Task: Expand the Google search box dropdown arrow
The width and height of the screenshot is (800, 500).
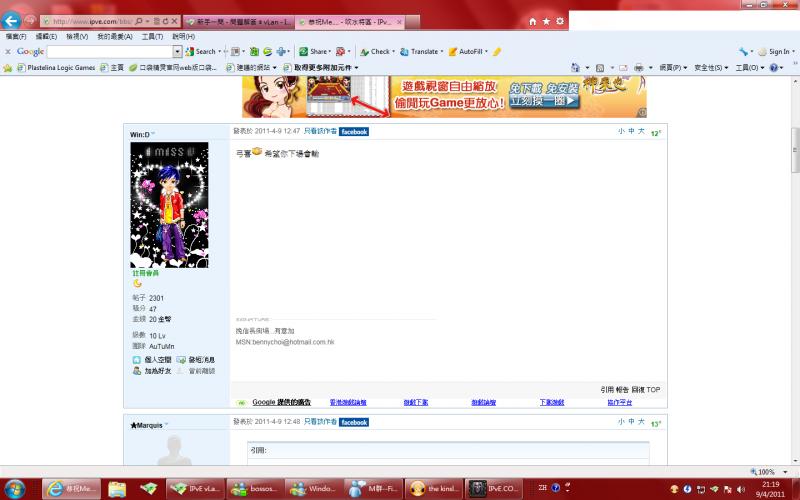Action: tap(178, 52)
